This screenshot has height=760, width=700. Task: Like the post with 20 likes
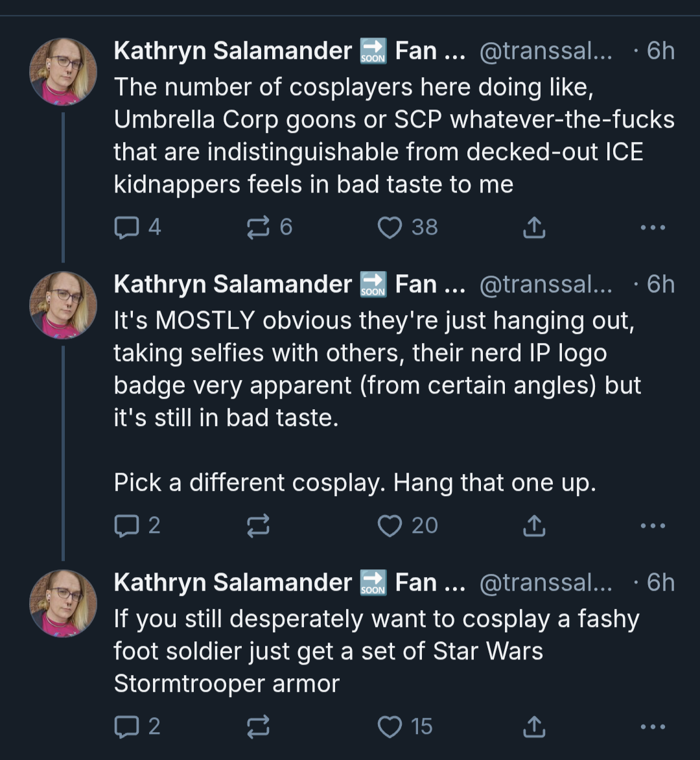point(408,525)
